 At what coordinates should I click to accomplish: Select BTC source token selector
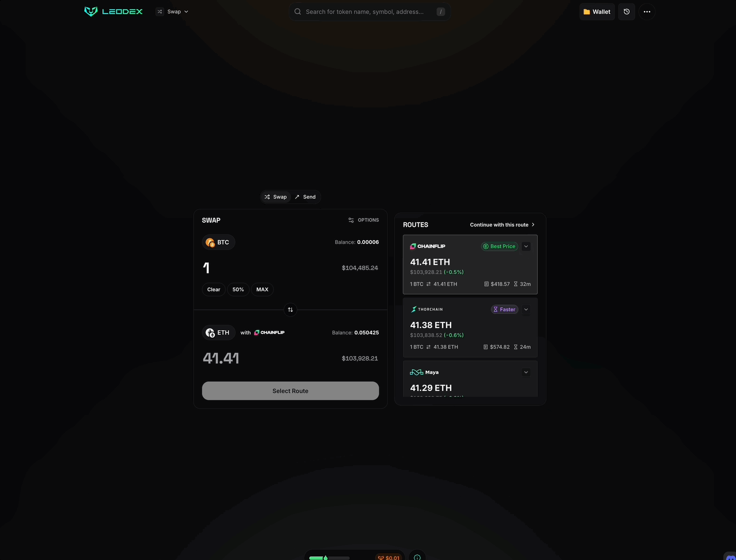(x=218, y=242)
